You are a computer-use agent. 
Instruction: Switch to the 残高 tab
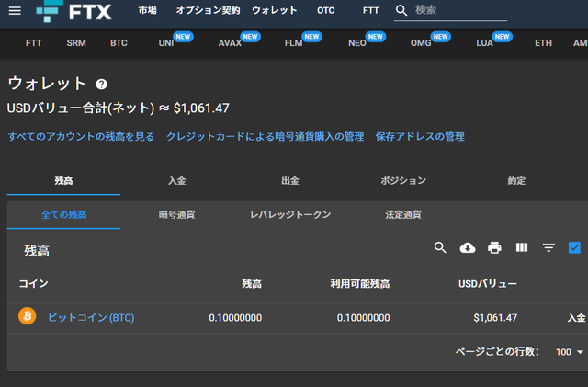[x=63, y=181]
